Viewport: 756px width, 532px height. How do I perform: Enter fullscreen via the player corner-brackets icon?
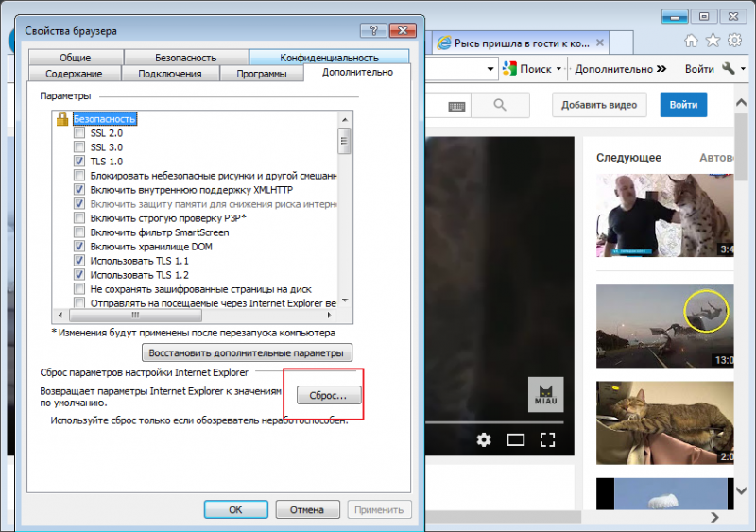[x=547, y=439]
